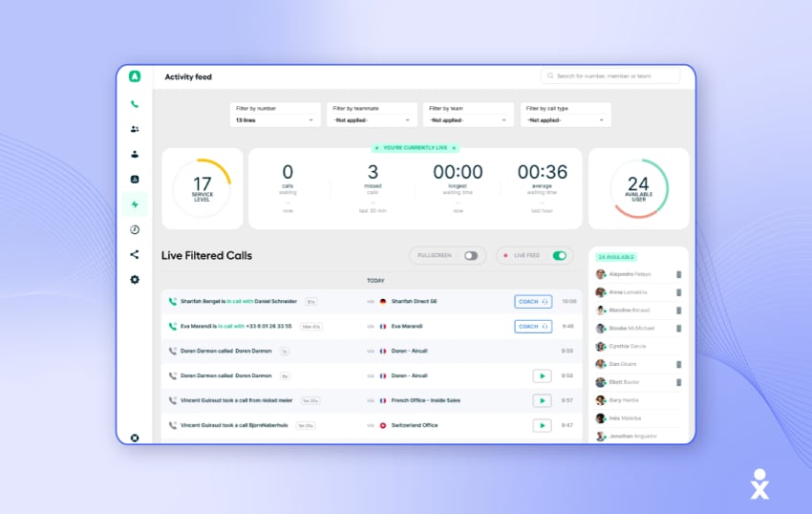Click the green Aircall logo in sidebar
812x514 pixels.
(x=135, y=76)
